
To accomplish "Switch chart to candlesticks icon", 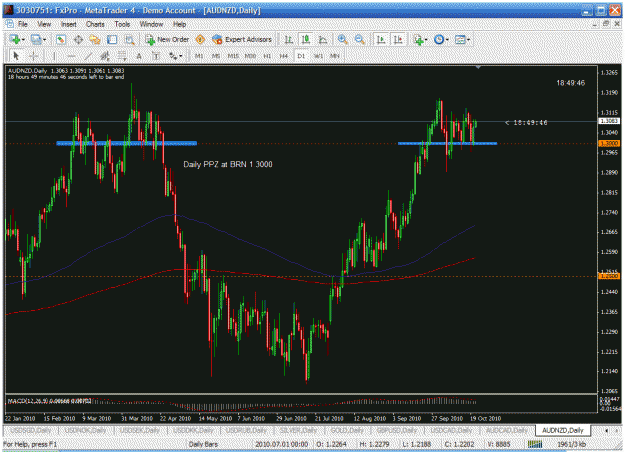I will click(306, 39).
